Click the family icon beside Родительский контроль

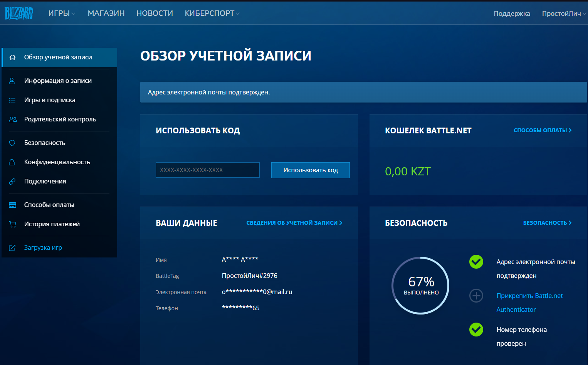pyautogui.click(x=13, y=119)
